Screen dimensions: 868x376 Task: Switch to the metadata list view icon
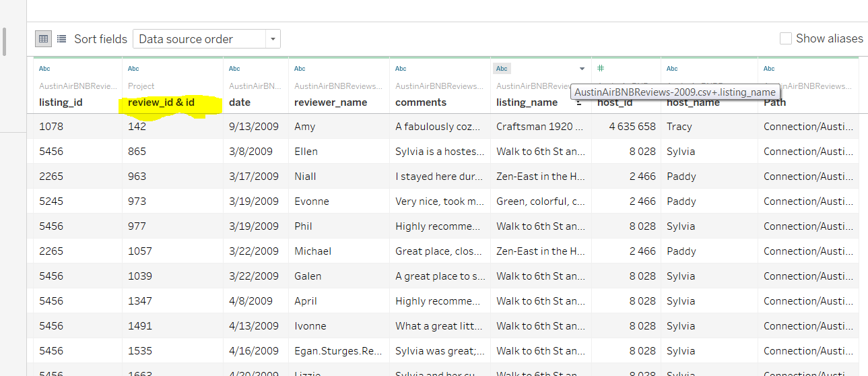(x=61, y=39)
